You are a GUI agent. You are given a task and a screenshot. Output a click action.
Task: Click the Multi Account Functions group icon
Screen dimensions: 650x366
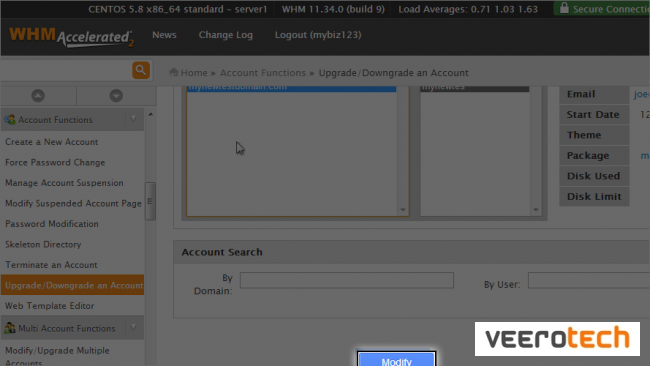[10, 328]
